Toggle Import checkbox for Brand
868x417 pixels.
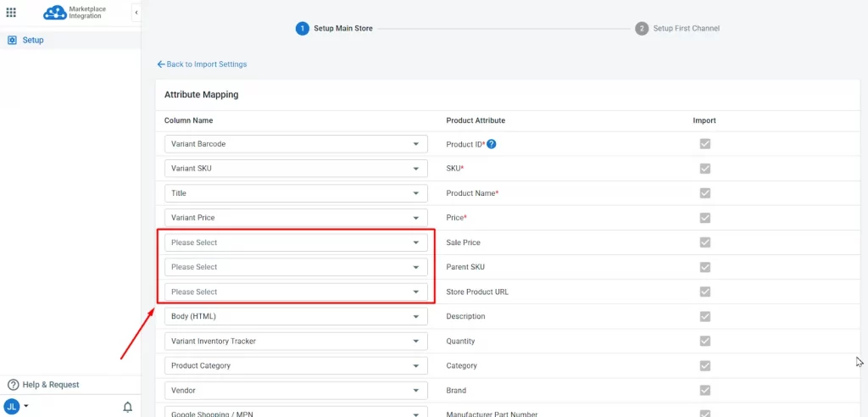point(704,391)
